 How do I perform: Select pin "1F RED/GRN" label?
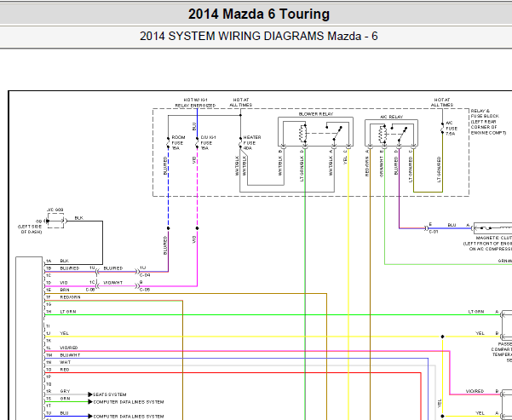[63, 297]
